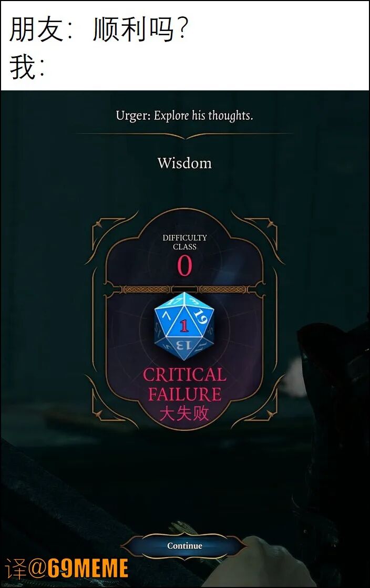This screenshot has height=588, width=370.
Task: Click the blue d20 die
Action: 184,326
